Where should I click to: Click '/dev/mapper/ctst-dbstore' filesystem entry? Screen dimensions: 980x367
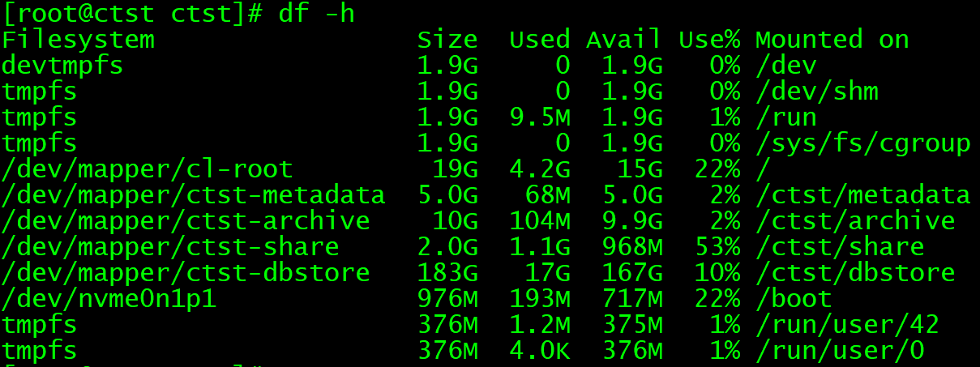[x=186, y=273]
